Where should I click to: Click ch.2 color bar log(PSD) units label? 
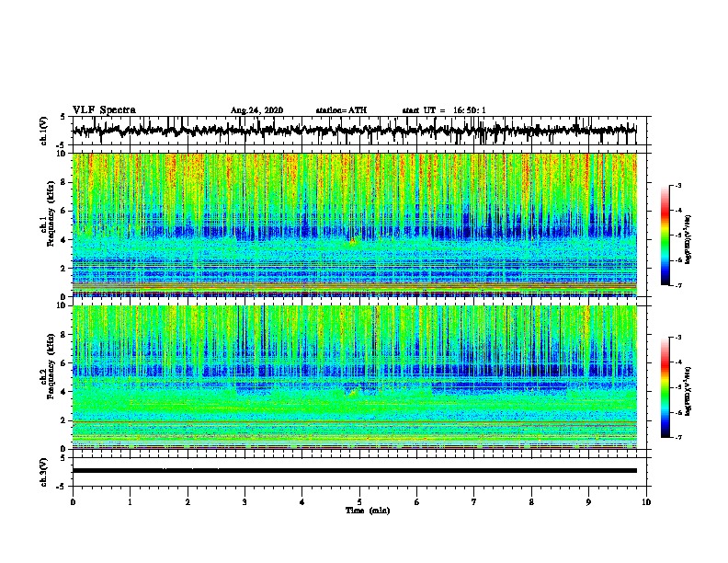(x=688, y=391)
